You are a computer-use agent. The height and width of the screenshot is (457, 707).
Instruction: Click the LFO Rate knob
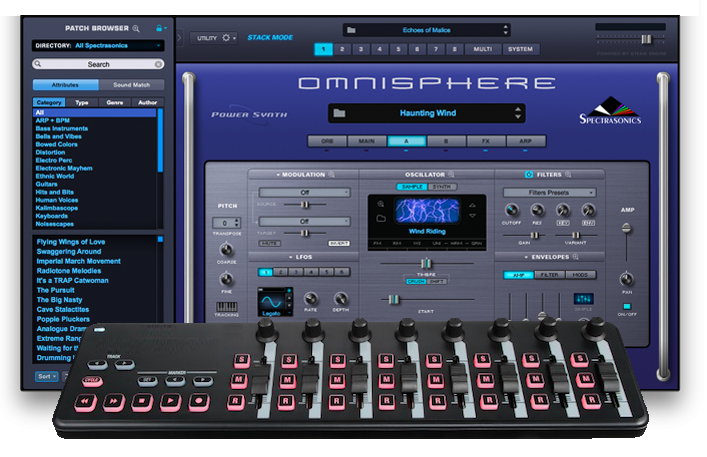pos(310,298)
